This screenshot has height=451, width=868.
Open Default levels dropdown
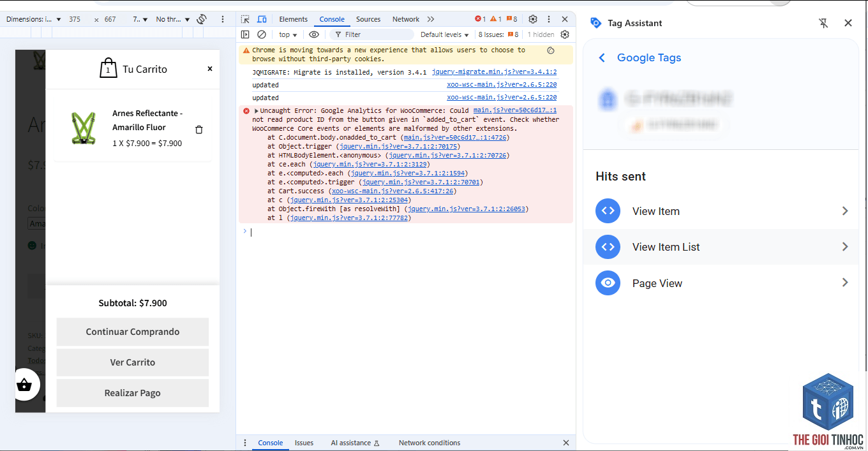pos(445,34)
